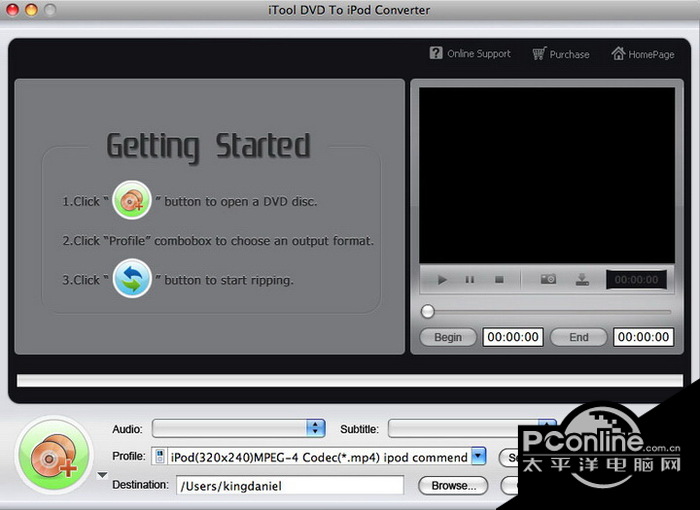Click the Online Support link
The image size is (700, 510).
click(x=470, y=54)
